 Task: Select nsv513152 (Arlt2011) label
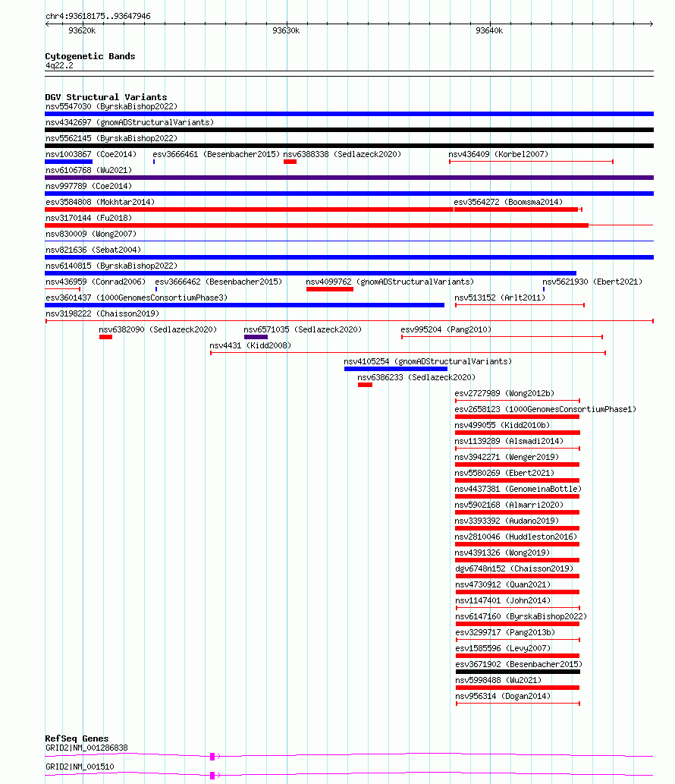click(x=500, y=298)
